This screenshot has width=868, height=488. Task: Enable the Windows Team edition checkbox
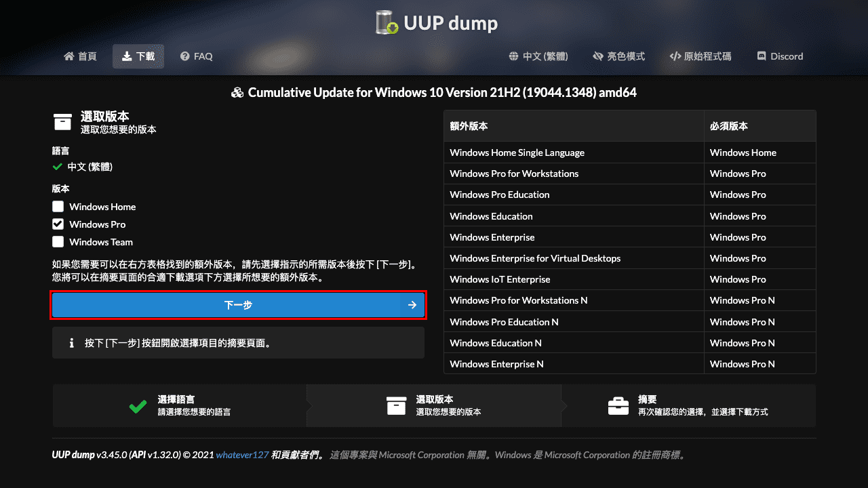58,242
